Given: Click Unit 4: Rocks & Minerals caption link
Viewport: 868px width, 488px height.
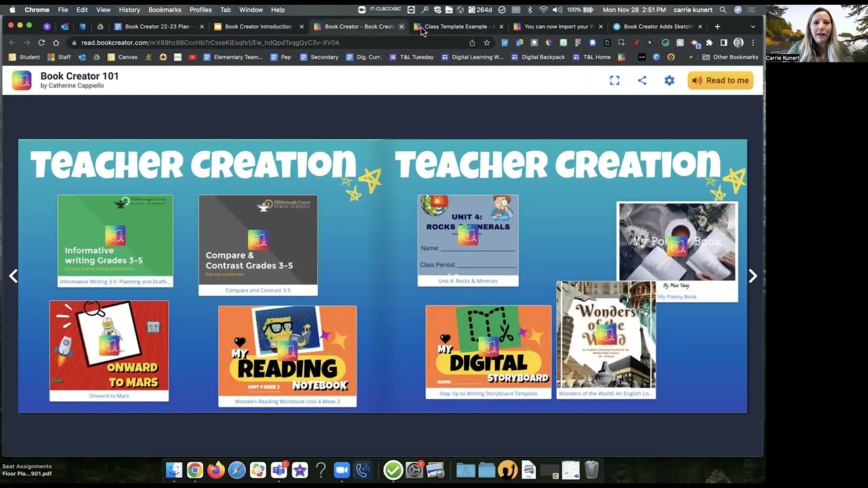Looking at the screenshot, I should point(468,281).
